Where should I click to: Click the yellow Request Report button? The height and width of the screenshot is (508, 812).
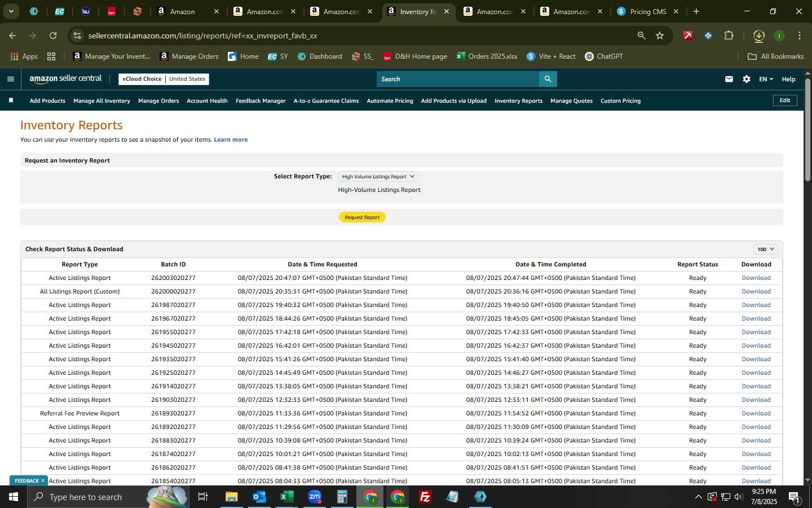point(362,217)
